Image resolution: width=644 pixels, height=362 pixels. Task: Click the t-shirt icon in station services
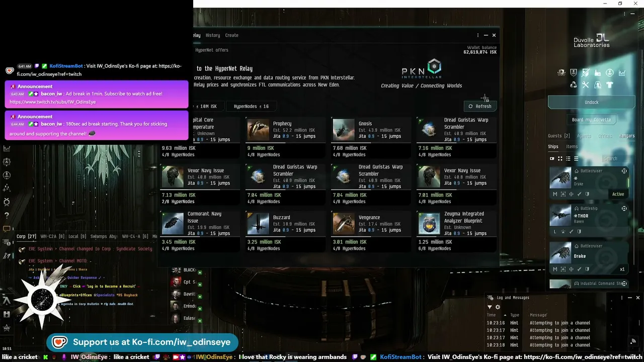point(610,85)
